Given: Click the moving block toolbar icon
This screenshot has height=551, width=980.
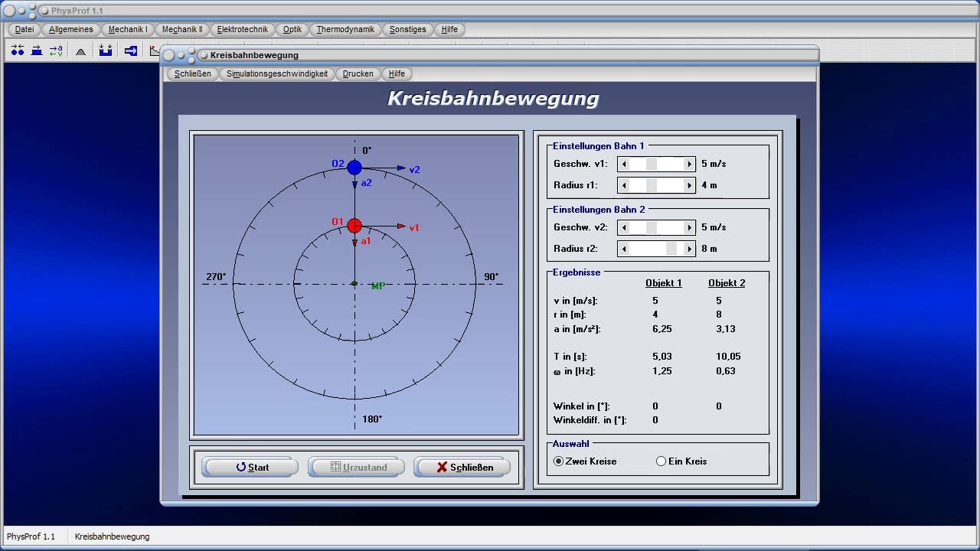Looking at the screenshot, I should point(37,51).
